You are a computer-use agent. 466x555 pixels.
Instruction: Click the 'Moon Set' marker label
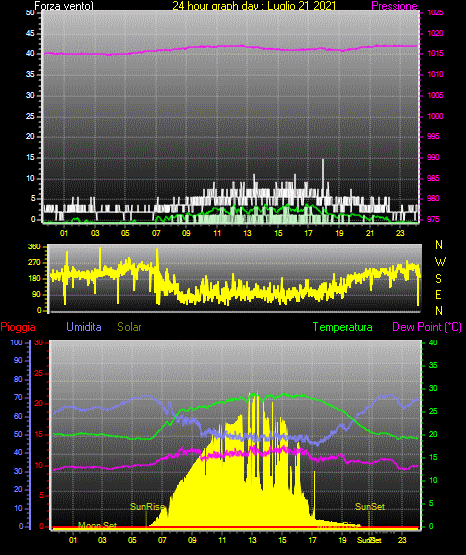[x=97, y=525]
